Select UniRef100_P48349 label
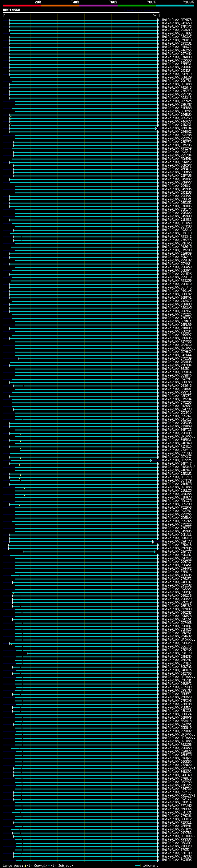The image size is (197, 868). click(177, 443)
